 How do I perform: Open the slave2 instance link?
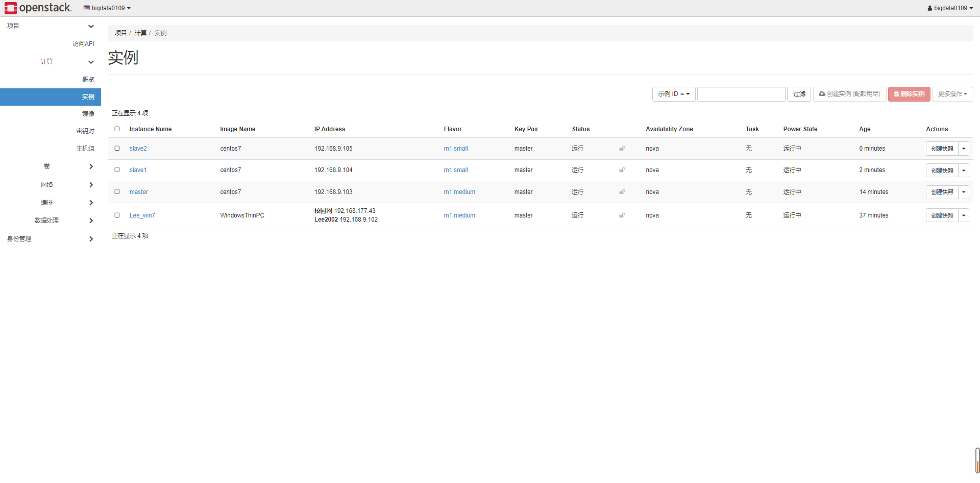point(138,149)
